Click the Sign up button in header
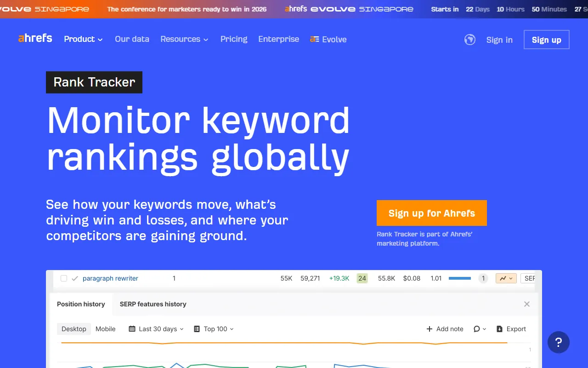The image size is (588, 368). pos(547,40)
